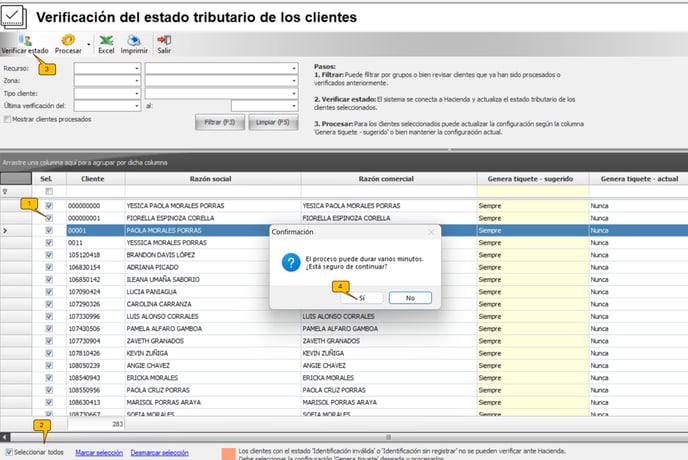Viewport: 688px width, 460px height.
Task: Sort by Genera tiquete - sugerido header
Action: (533, 179)
